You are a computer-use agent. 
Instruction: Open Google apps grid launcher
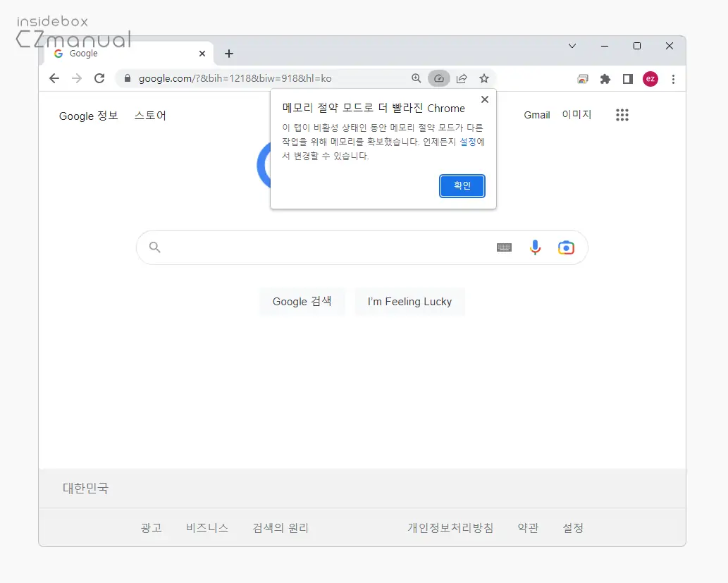tap(622, 115)
